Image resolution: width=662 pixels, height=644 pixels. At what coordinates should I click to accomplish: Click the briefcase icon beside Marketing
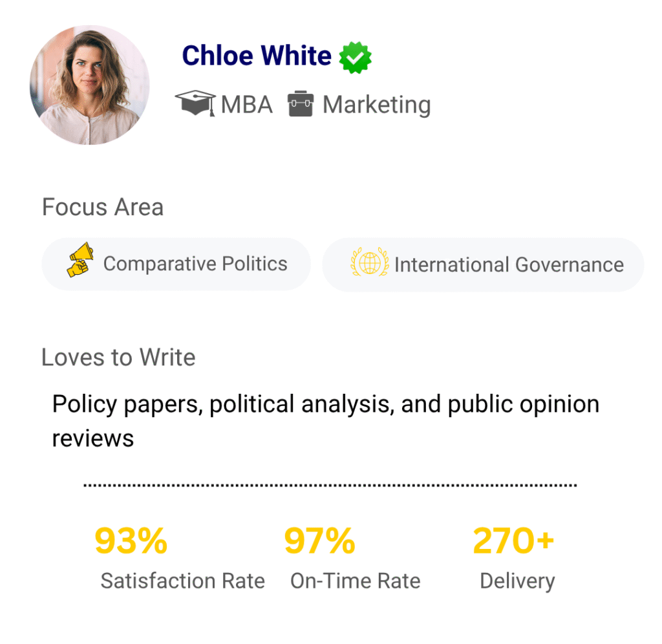301,103
